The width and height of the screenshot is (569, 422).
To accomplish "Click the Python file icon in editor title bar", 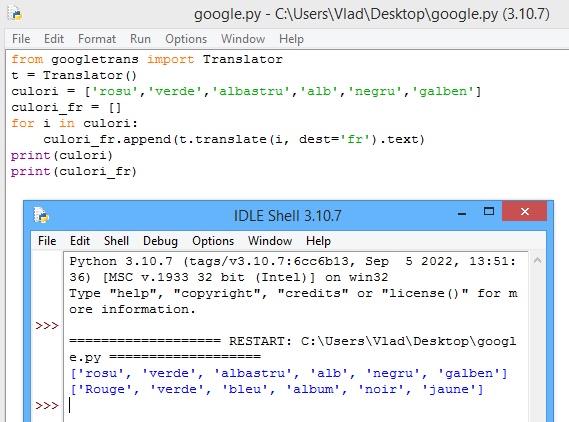I will tap(15, 13).
